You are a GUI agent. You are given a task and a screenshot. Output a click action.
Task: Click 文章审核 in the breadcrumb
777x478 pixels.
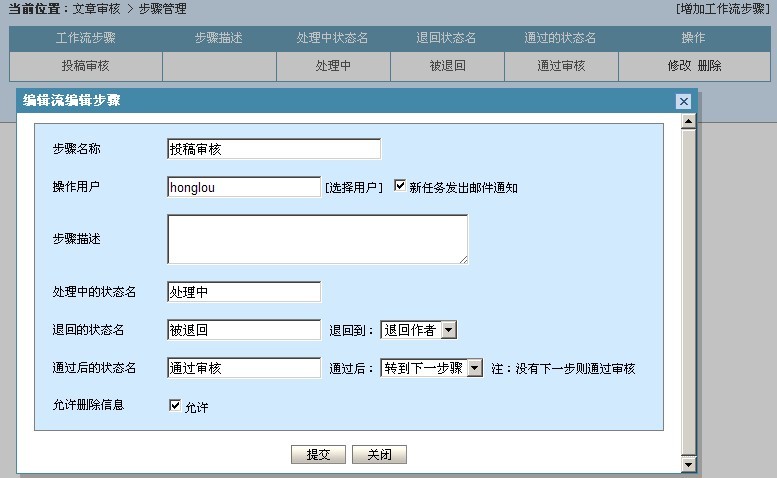coord(97,8)
